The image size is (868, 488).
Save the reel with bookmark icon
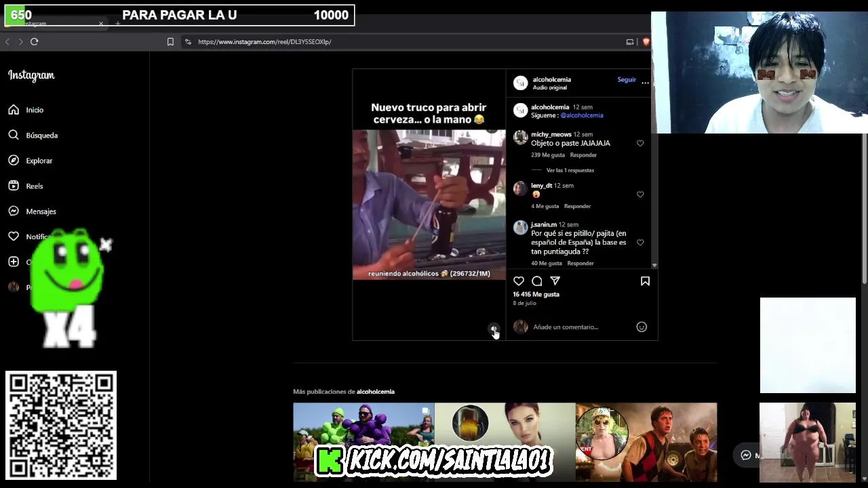click(645, 281)
